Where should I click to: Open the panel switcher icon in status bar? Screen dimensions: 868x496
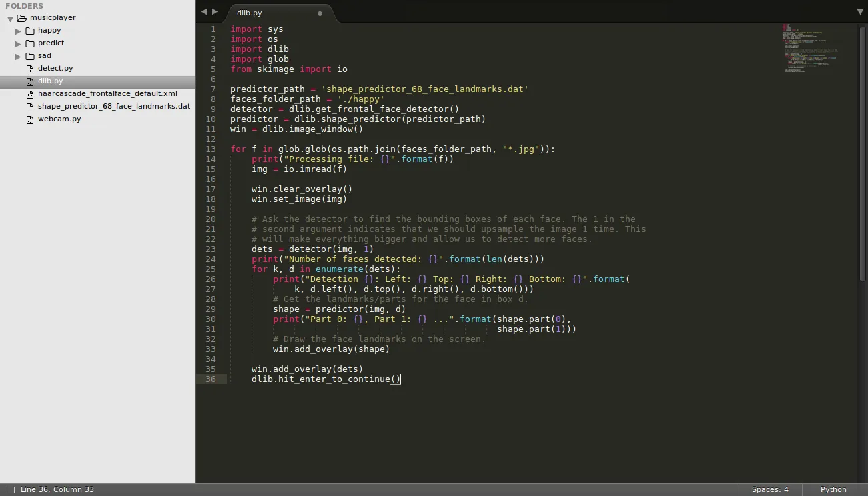point(10,490)
